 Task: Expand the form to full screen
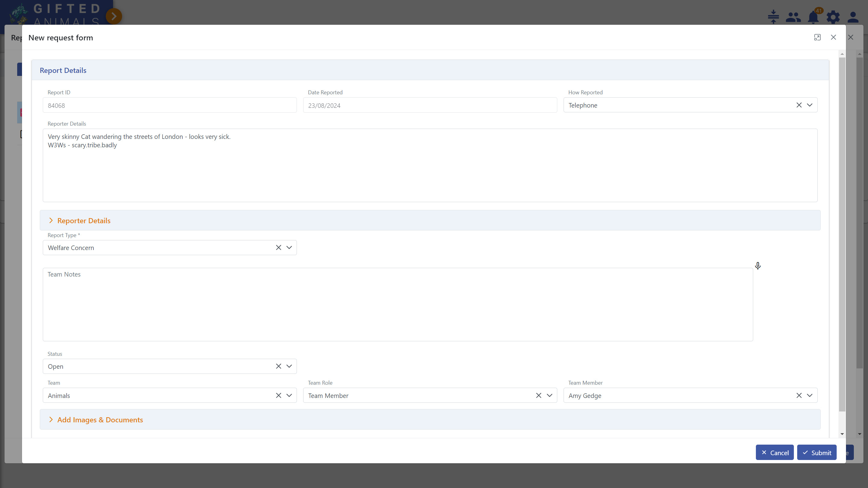[x=817, y=37]
